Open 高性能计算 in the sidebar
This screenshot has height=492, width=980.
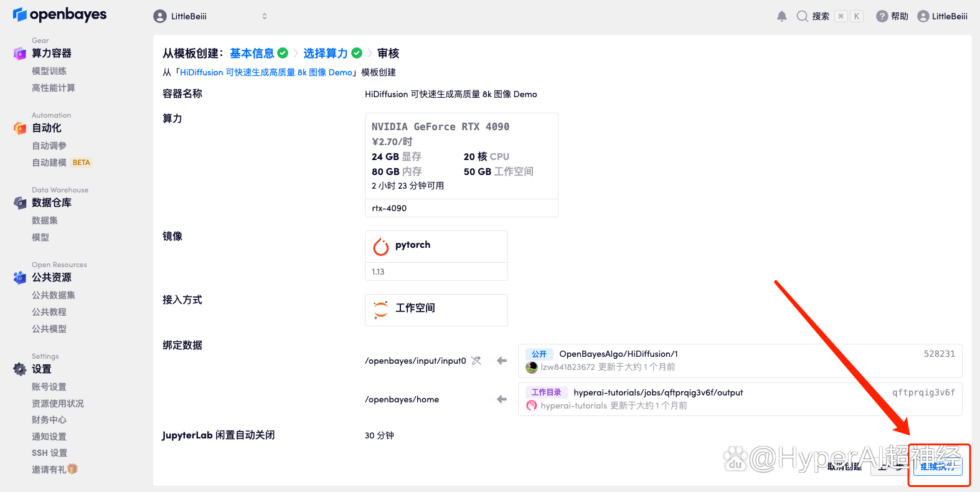(x=54, y=88)
